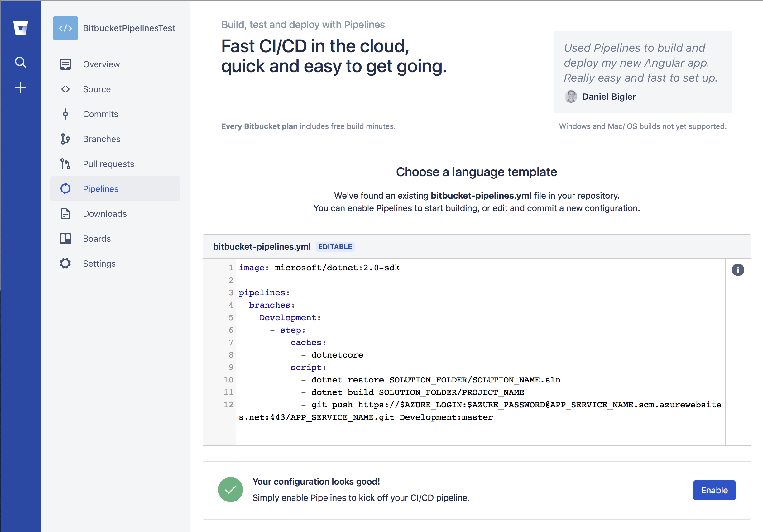Click the Overview page icon

click(x=65, y=64)
